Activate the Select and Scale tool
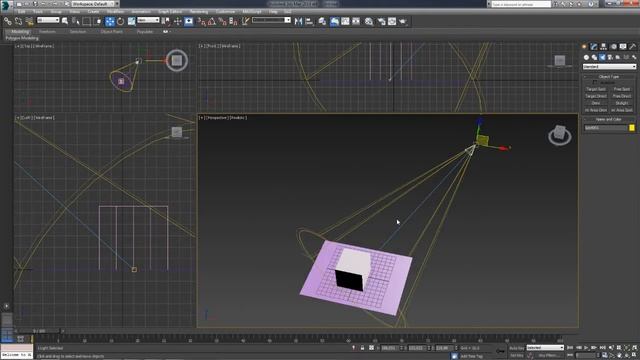 (131, 21)
